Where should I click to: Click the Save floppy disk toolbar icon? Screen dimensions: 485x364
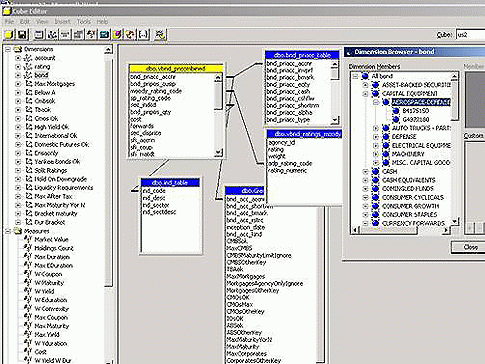click(22, 35)
